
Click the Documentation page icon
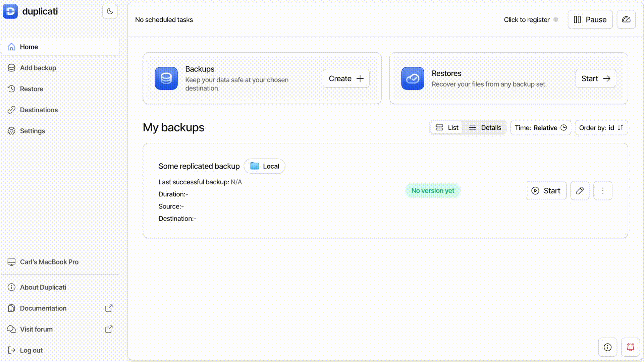click(x=12, y=308)
